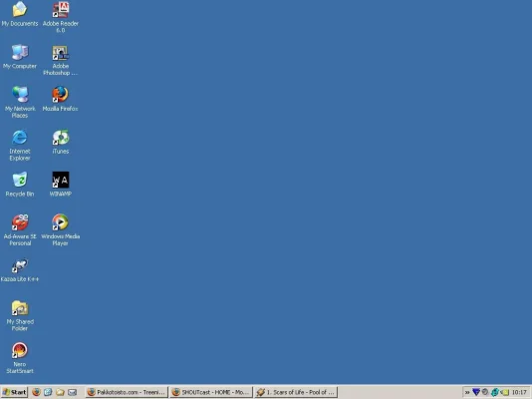
Task: Select the iTunes desktop shortcut
Action: [61, 142]
